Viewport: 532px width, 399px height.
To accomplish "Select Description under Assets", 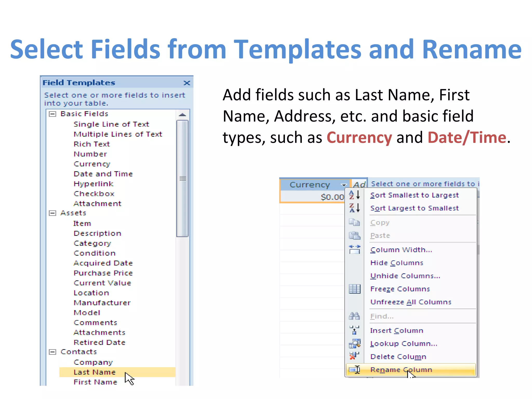I will [x=97, y=233].
